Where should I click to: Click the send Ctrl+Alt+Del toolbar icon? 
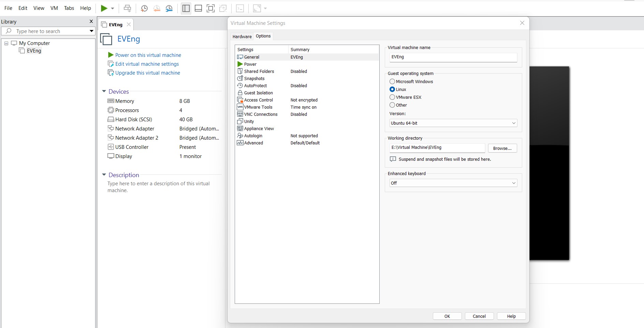[x=127, y=8]
